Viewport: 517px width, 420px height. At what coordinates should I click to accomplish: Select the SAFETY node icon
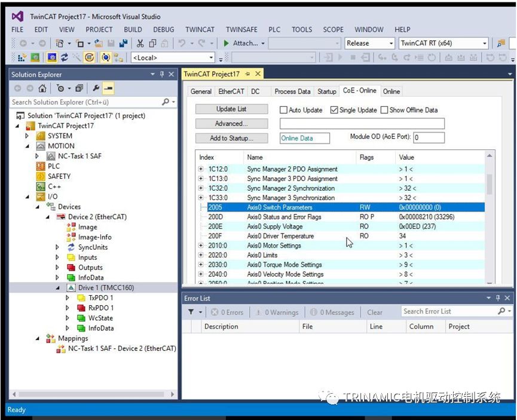[41, 176]
